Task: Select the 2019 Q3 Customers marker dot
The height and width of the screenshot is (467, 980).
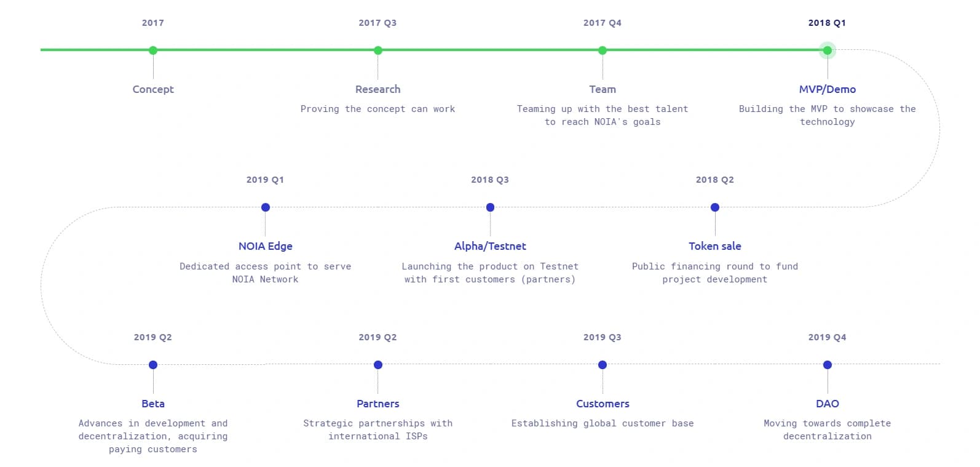Action: (x=603, y=365)
